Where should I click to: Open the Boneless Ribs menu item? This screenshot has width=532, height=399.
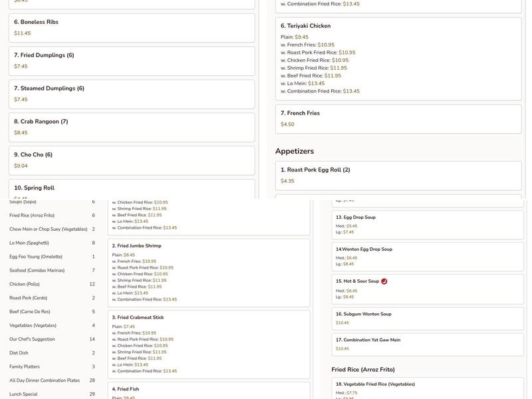click(132, 27)
